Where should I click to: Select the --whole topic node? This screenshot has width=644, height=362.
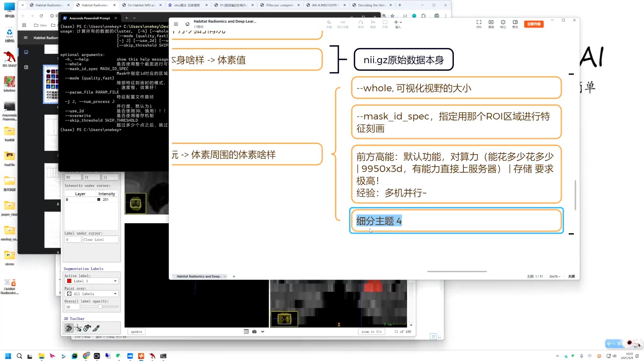click(x=456, y=88)
